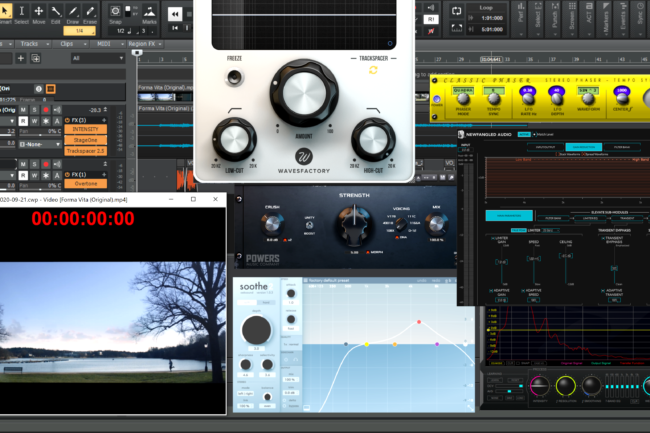Click the Marks landmark icon

click(149, 11)
